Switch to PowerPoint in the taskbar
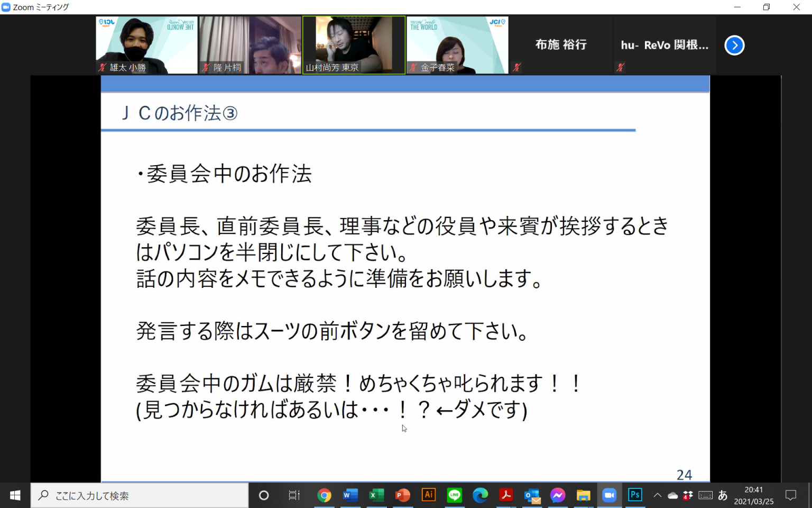 click(402, 495)
